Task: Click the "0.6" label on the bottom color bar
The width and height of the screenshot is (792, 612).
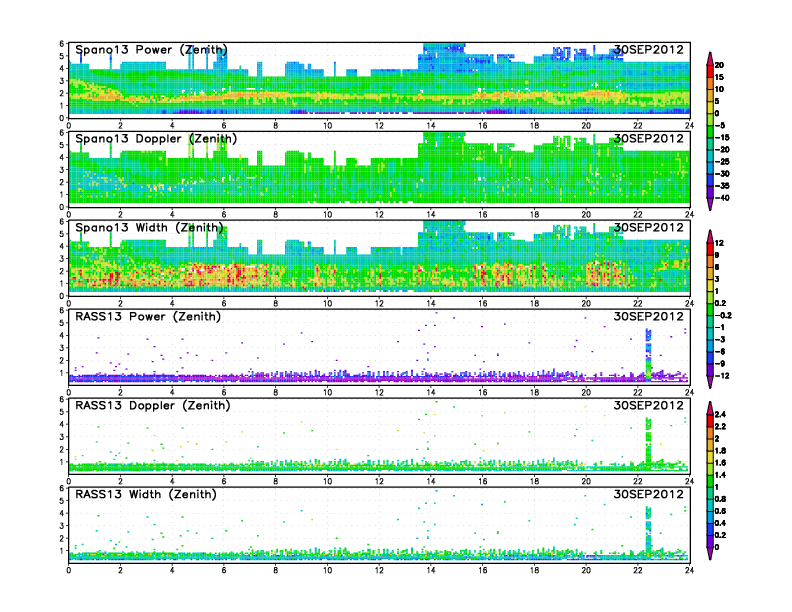Action: (720, 511)
